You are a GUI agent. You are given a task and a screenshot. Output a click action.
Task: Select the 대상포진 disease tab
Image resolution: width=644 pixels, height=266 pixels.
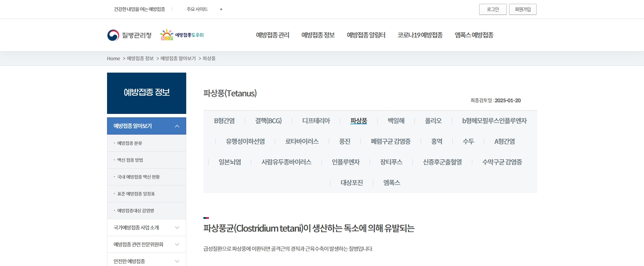tap(352, 183)
